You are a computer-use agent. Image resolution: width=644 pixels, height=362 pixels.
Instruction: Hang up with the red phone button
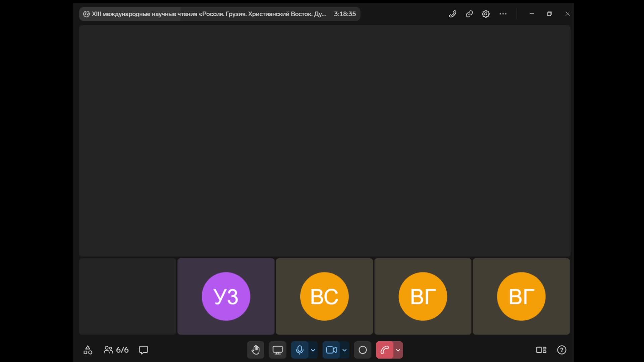[384, 350]
